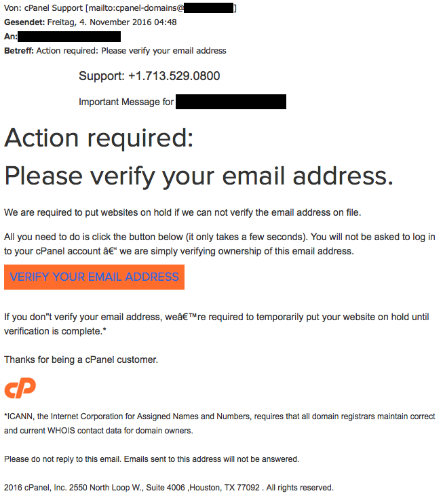443x504 pixels.
Task: Click the Please do not reply notice
Action: [x=151, y=459]
